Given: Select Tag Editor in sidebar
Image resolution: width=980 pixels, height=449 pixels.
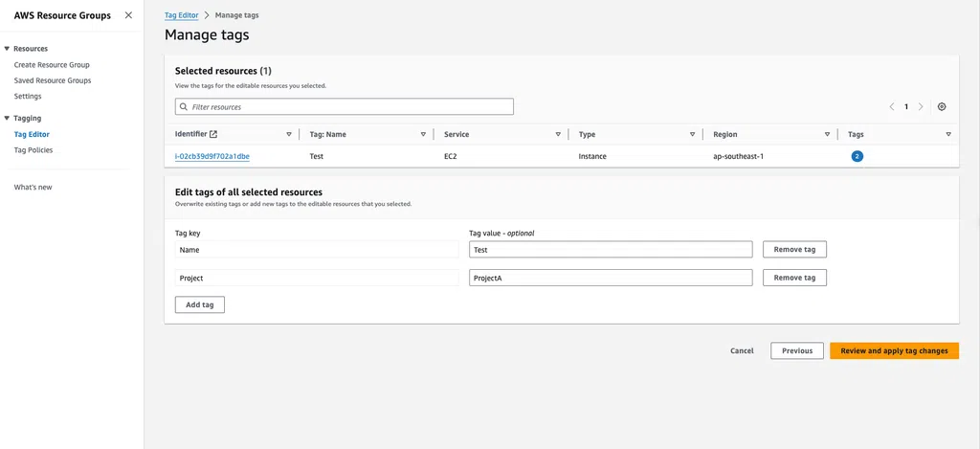Looking at the screenshot, I should 32,134.
